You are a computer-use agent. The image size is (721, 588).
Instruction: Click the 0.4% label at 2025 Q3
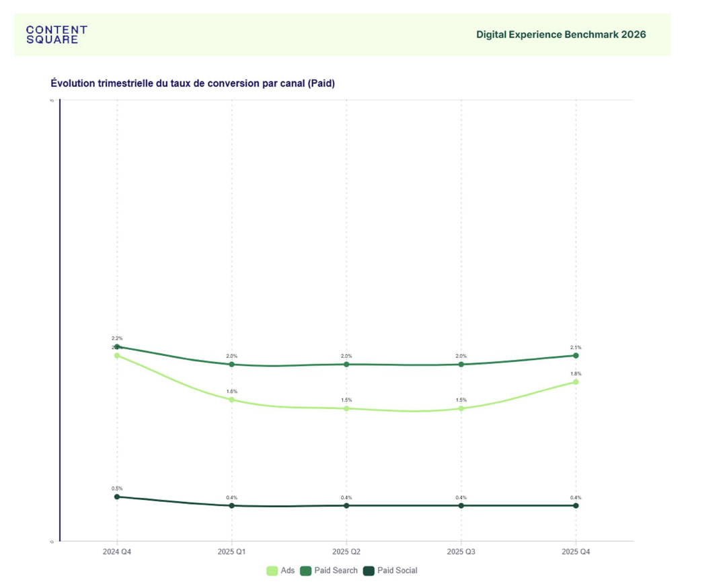461,497
